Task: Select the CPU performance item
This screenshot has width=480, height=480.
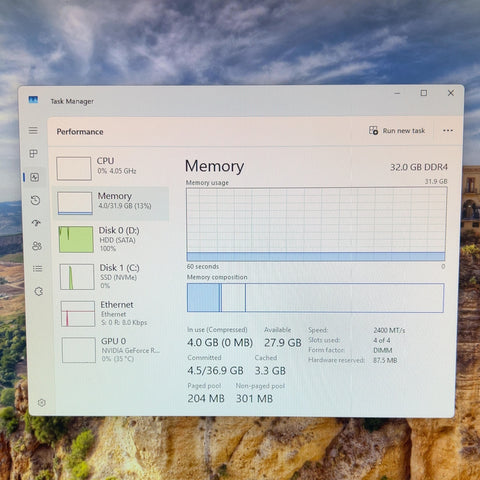Action: point(111,168)
